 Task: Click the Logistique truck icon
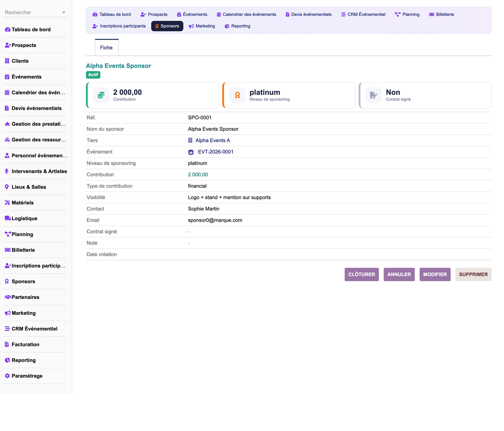point(8,218)
